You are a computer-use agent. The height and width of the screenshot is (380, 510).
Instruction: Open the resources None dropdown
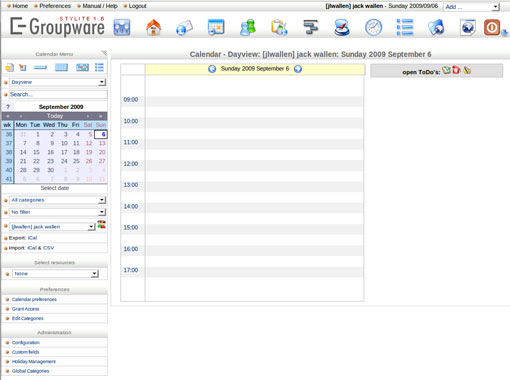(55, 274)
